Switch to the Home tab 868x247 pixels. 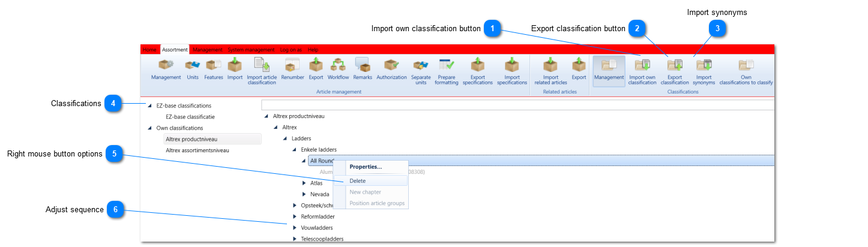[x=149, y=50]
